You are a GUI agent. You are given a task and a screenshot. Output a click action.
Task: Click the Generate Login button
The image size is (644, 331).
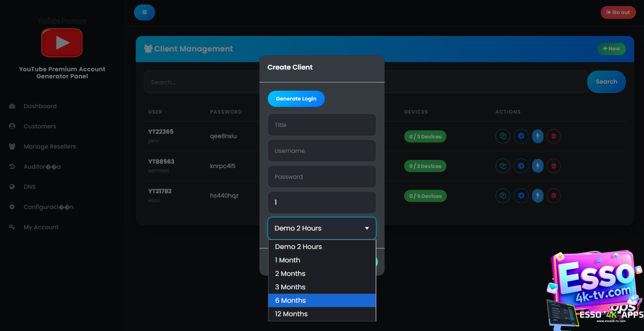(296, 99)
